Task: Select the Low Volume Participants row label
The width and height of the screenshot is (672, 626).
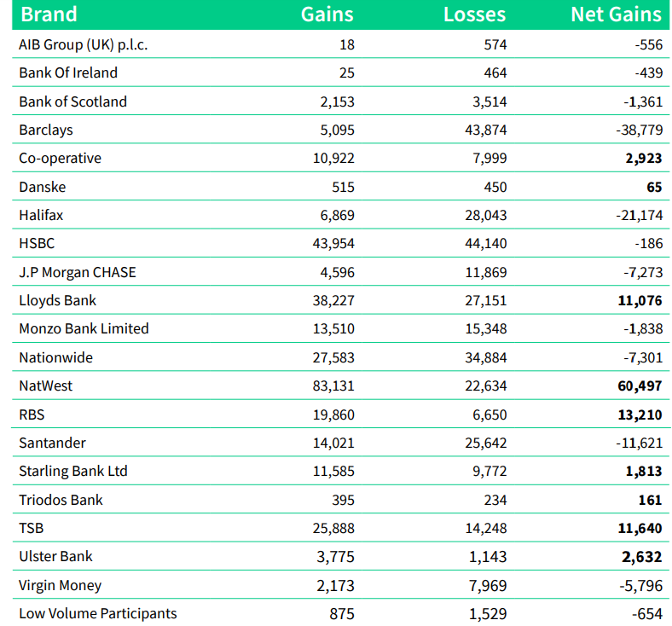Action: (97, 613)
